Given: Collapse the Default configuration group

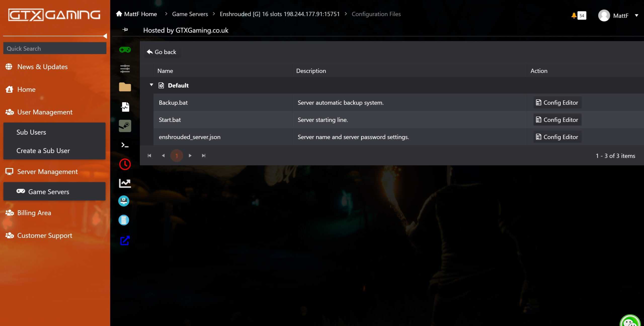Looking at the screenshot, I should 151,85.
